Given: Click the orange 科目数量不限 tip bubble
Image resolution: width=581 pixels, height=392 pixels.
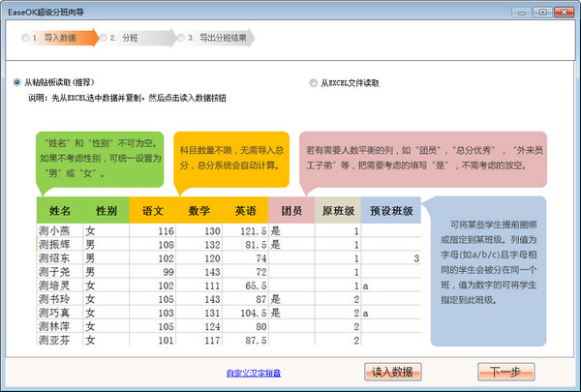Looking at the screenshot, I should pyautogui.click(x=231, y=159).
